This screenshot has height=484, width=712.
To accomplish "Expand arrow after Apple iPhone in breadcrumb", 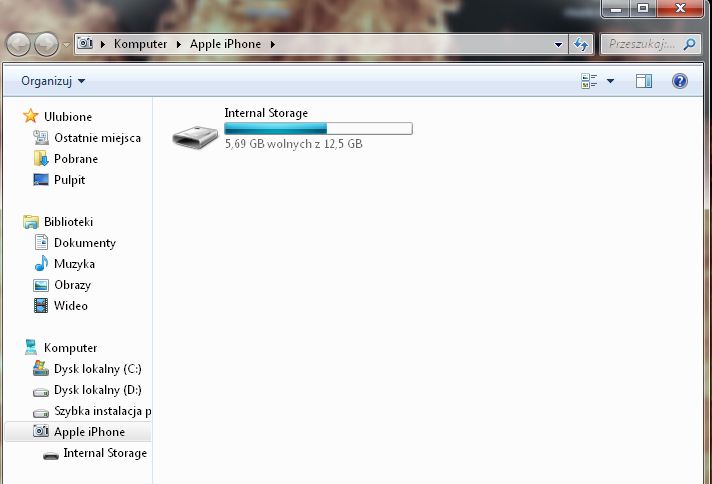I will click(x=272, y=44).
